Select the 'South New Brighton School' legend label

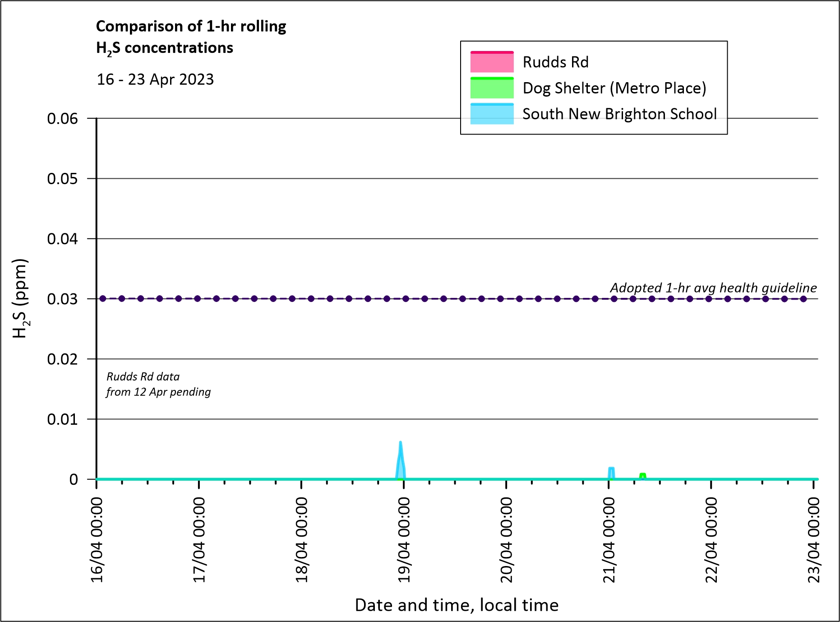click(x=619, y=114)
